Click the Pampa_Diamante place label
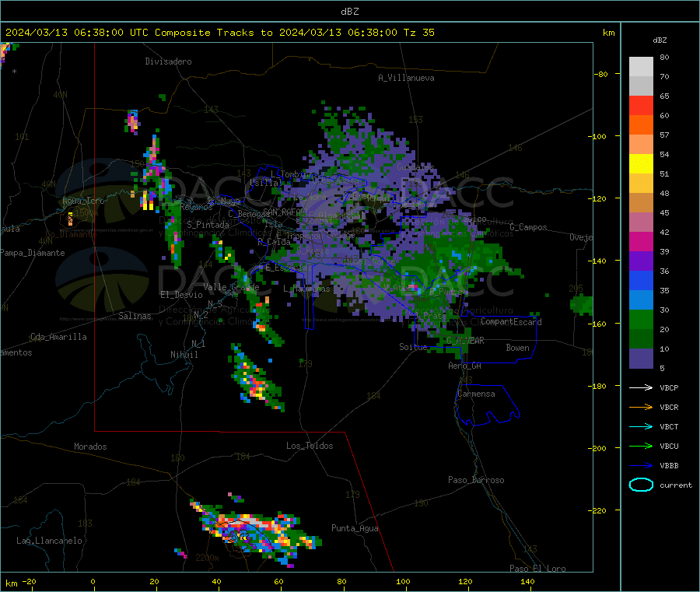 click(33, 253)
